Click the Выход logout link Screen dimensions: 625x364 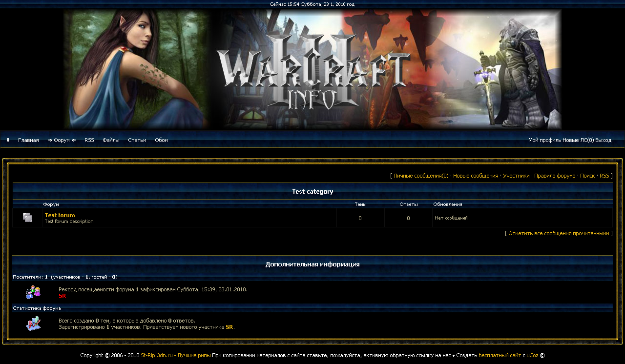click(604, 140)
